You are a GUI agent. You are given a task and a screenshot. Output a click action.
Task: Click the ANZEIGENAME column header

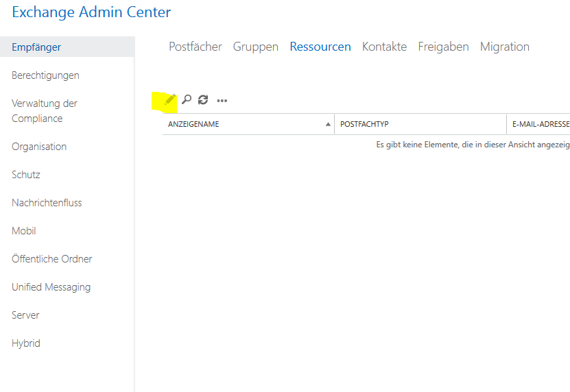[248, 124]
